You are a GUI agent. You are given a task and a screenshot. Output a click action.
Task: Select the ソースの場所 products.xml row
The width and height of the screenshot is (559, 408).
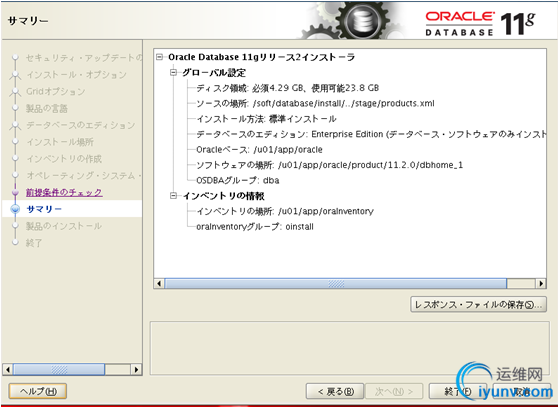(x=315, y=103)
